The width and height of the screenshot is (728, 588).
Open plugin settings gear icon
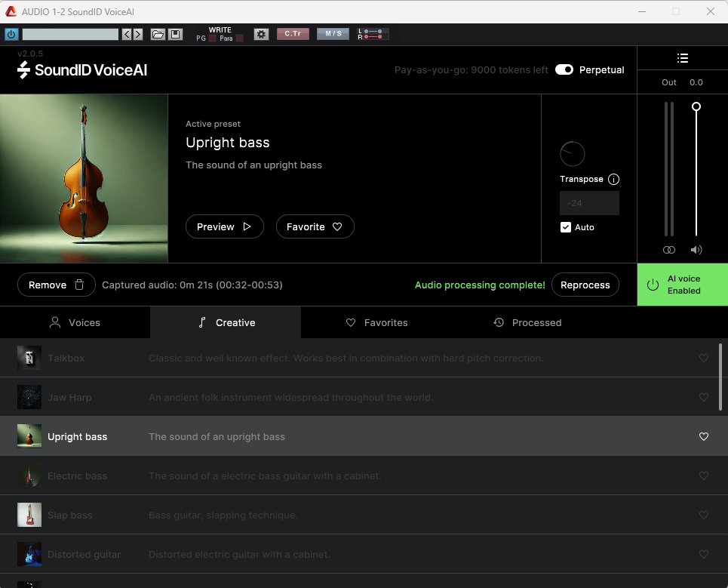(261, 34)
